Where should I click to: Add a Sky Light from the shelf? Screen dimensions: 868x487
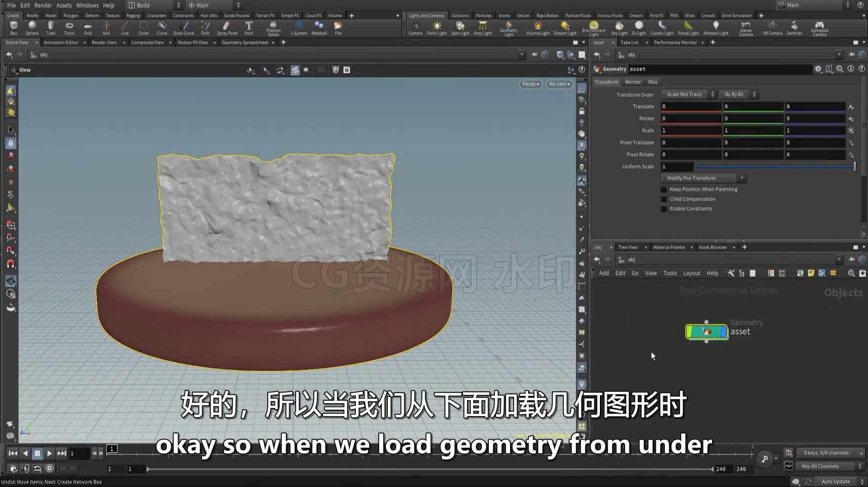point(619,28)
